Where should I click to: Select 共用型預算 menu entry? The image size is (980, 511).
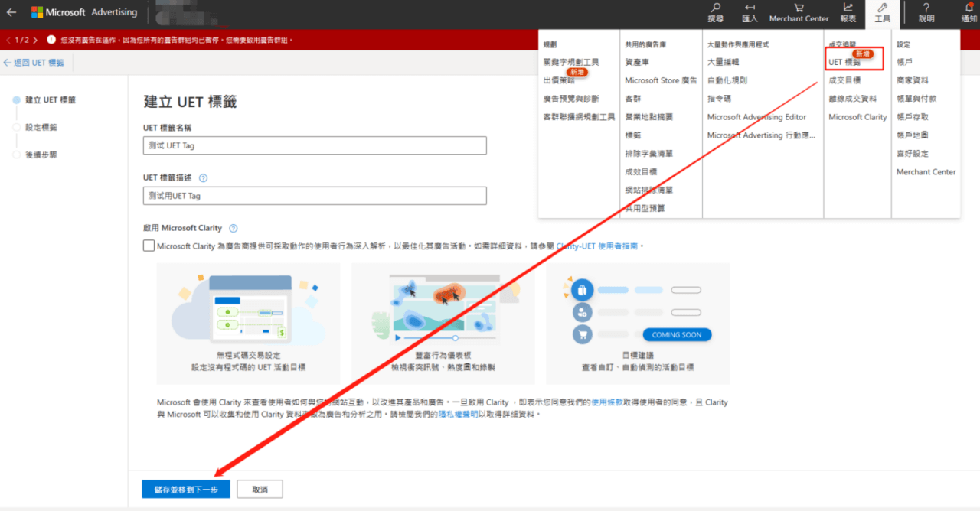coord(645,208)
